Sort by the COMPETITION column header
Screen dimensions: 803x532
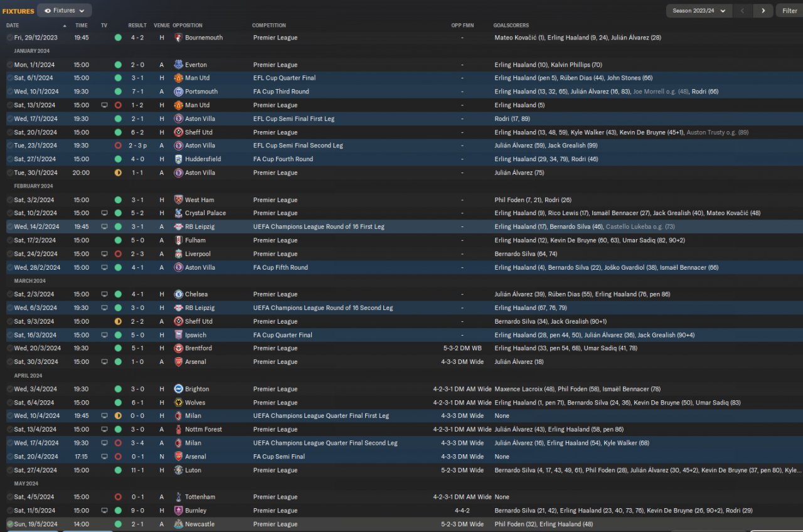pyautogui.click(x=269, y=26)
